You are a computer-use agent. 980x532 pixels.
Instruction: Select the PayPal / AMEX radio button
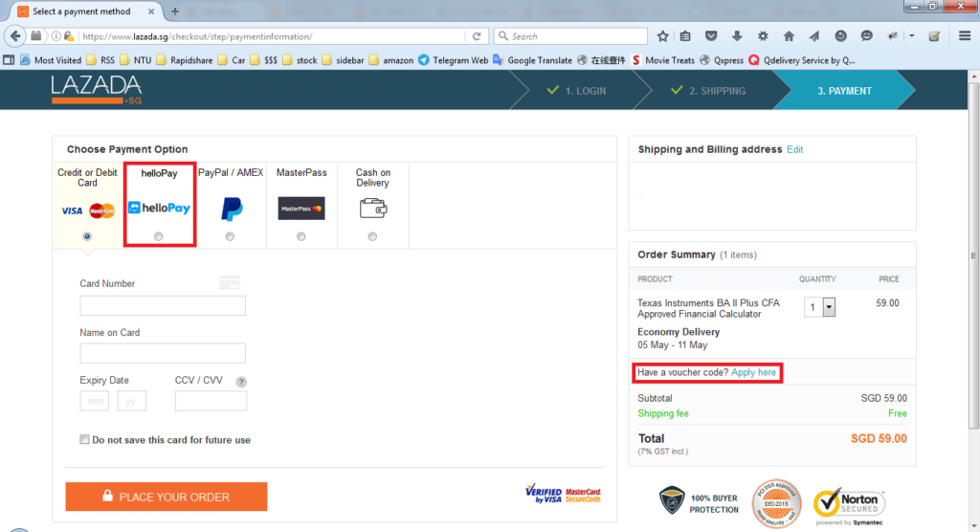[x=230, y=236]
